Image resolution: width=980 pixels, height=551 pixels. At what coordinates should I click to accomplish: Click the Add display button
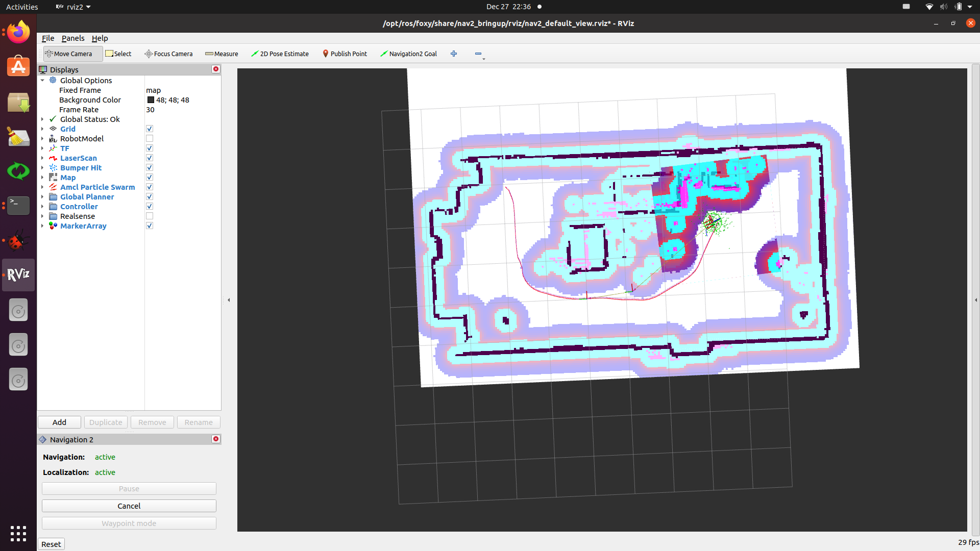pos(59,422)
